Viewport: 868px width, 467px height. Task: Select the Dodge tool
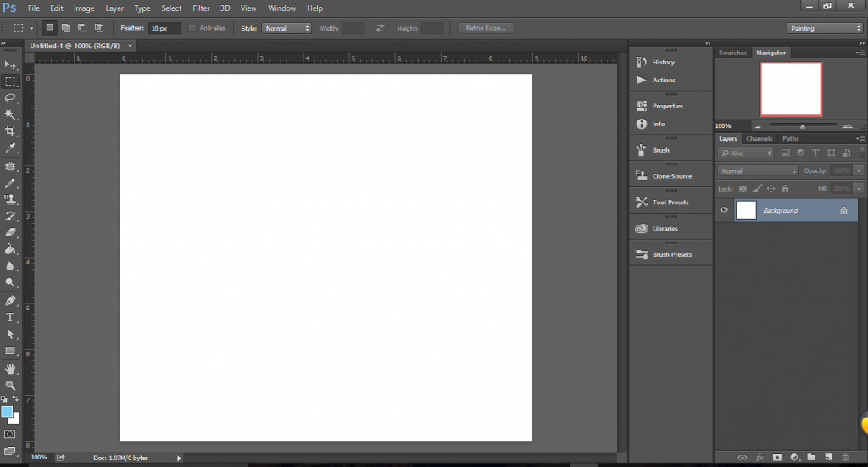[10, 282]
